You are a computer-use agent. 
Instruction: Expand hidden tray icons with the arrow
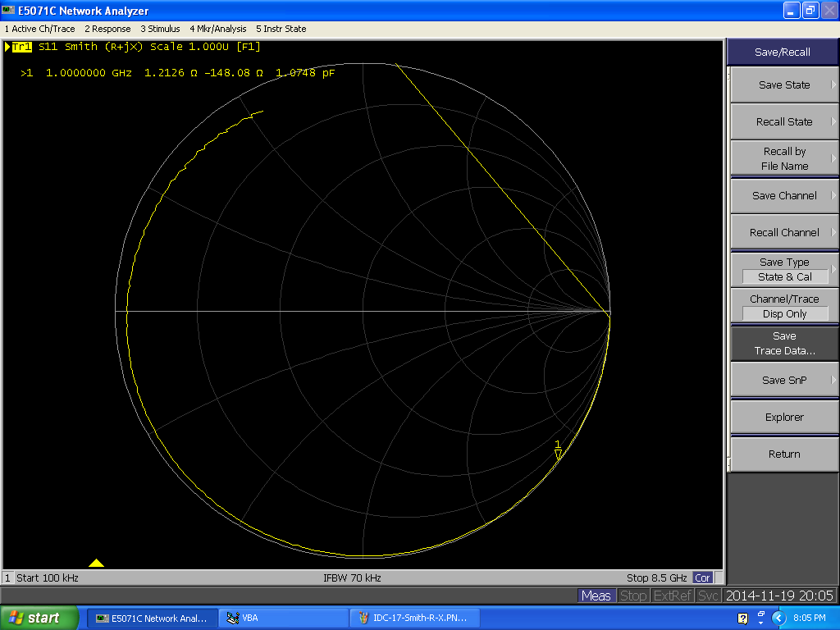point(778,619)
